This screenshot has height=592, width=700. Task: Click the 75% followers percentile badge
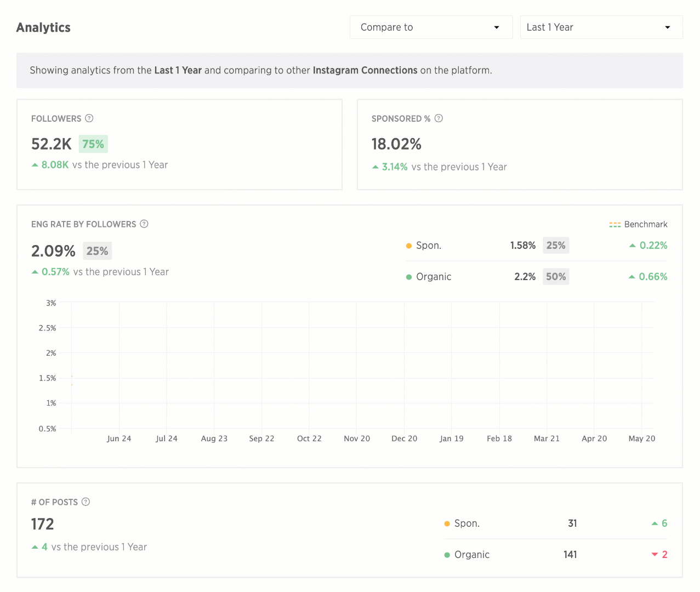[x=93, y=144]
